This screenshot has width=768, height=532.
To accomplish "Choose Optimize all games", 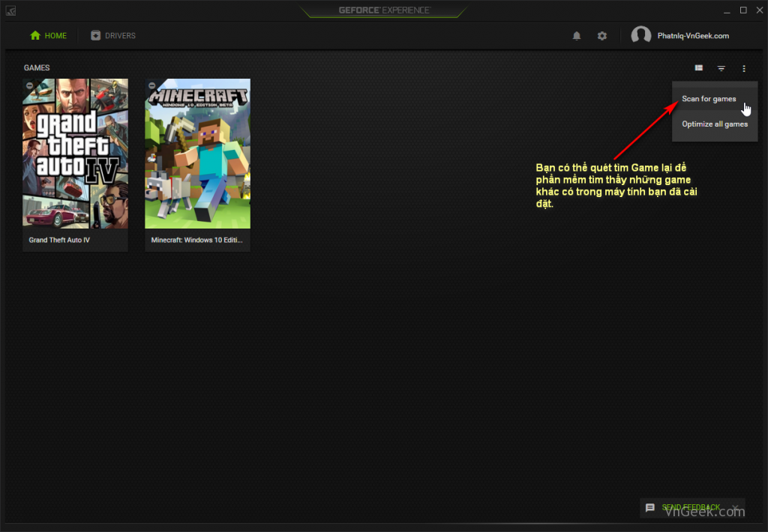I will [x=715, y=124].
